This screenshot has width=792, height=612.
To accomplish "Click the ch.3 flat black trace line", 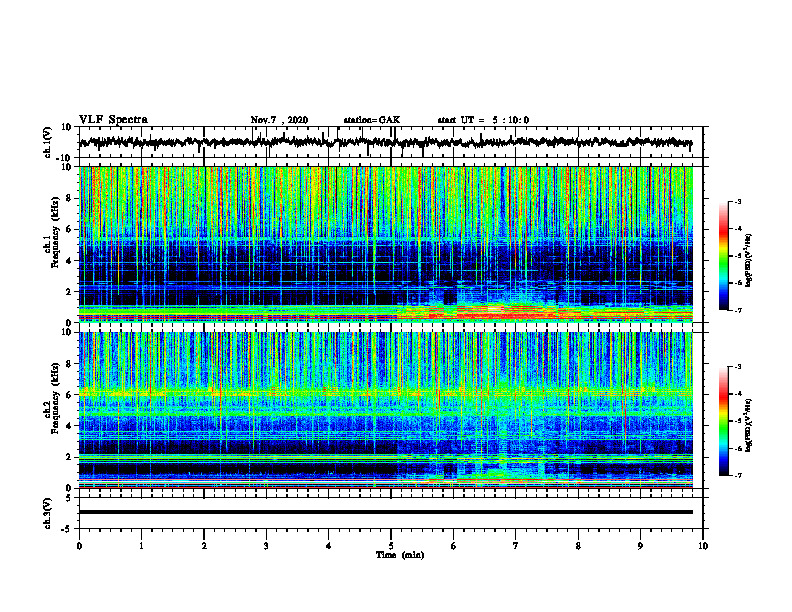I will coord(385,512).
